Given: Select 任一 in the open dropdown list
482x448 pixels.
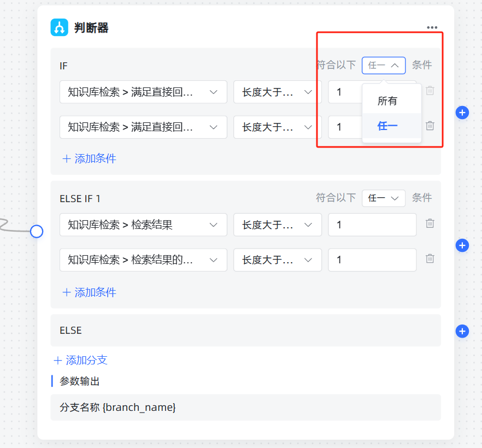Looking at the screenshot, I should pos(387,126).
